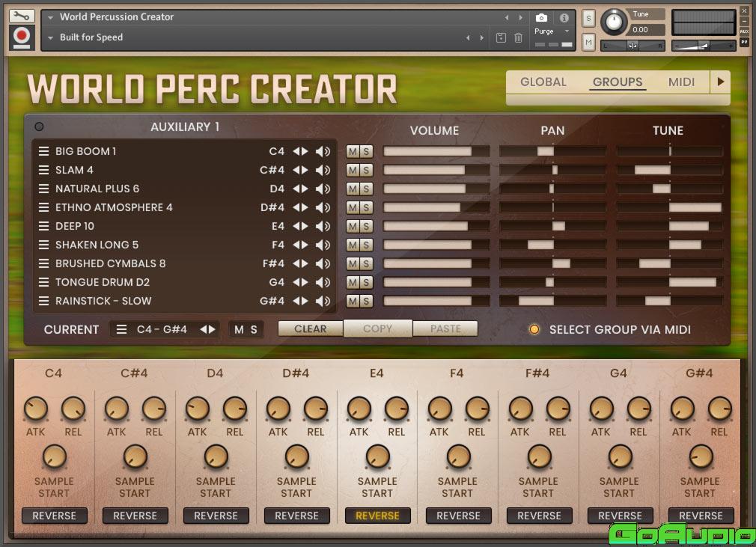Click the D#4 SAMPLE START knob
Image resolution: width=756 pixels, height=547 pixels.
coord(296,456)
